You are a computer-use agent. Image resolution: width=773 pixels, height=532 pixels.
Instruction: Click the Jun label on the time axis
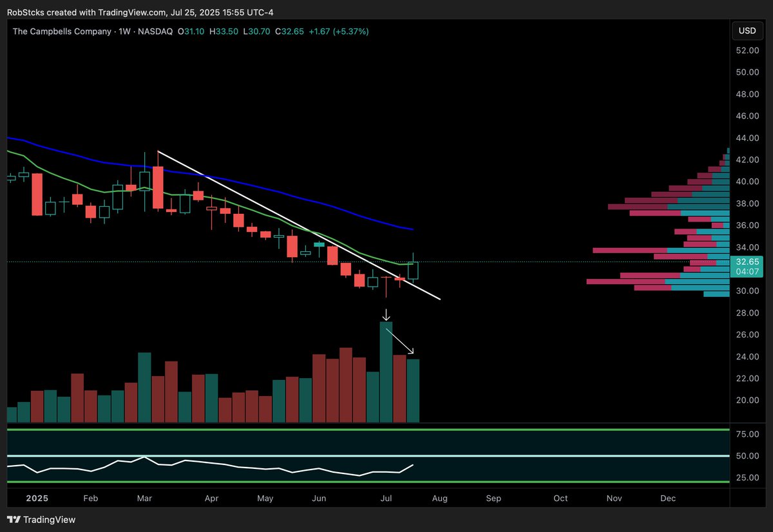tap(320, 499)
